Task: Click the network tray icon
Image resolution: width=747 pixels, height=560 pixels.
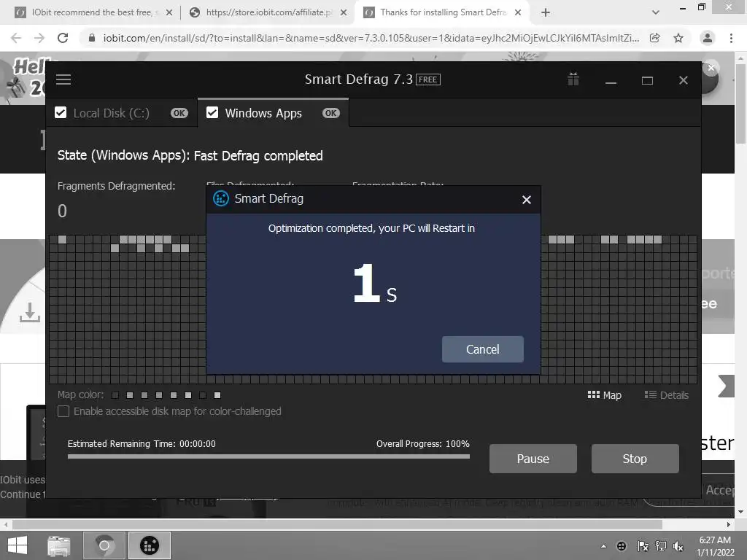Action: (660, 546)
